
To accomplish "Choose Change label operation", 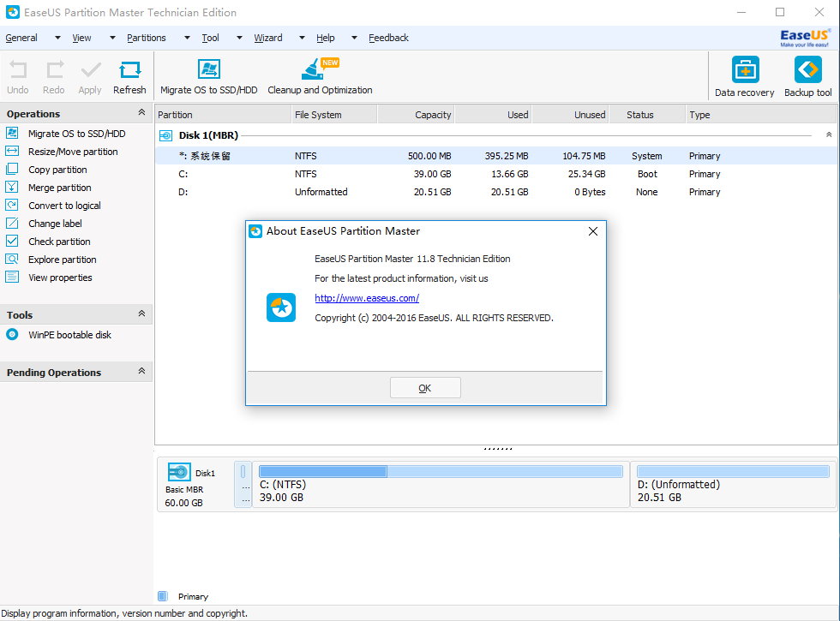I will [55, 224].
